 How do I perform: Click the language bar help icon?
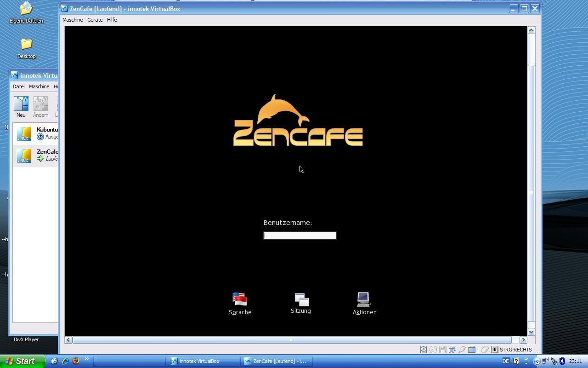click(516, 361)
